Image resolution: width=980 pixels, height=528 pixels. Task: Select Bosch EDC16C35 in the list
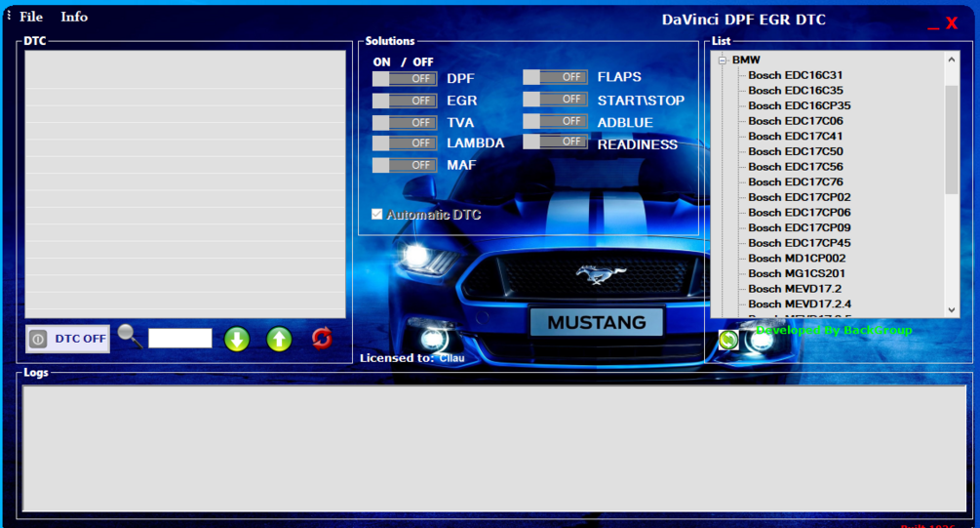795,90
